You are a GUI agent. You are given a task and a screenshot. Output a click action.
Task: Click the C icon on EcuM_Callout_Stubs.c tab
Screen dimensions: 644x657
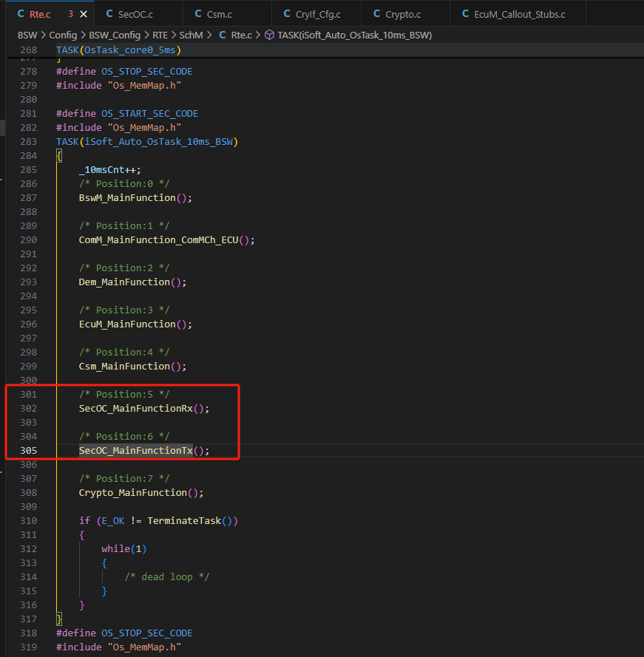pyautogui.click(x=465, y=13)
